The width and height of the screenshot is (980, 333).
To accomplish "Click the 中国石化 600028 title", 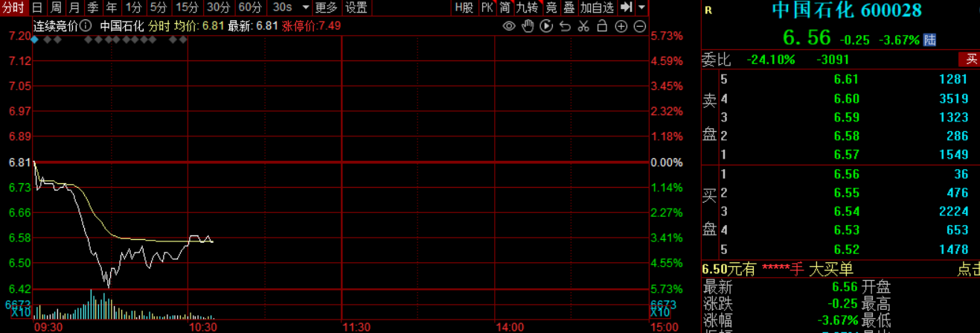I will (x=847, y=10).
